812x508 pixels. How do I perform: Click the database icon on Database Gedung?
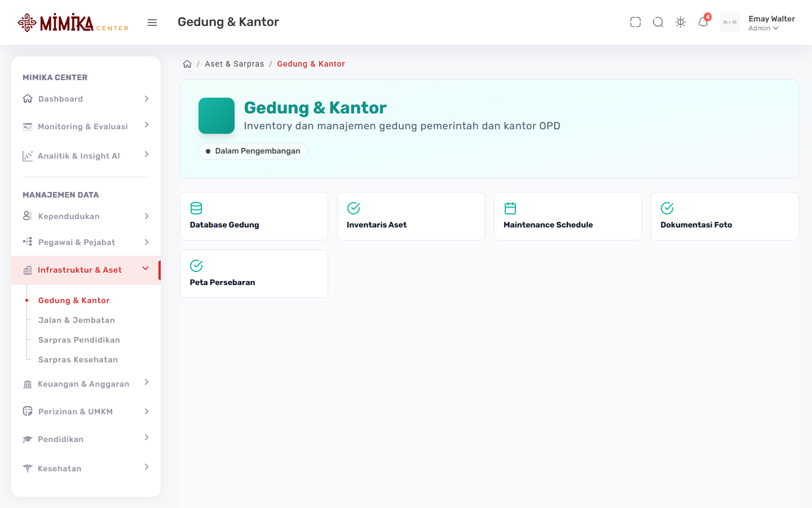click(x=196, y=208)
